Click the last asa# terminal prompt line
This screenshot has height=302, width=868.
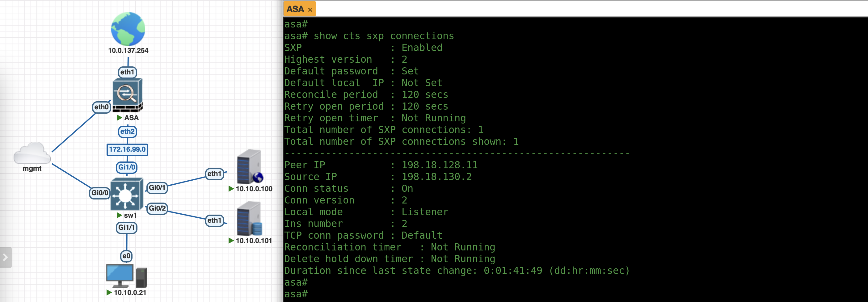point(296,294)
